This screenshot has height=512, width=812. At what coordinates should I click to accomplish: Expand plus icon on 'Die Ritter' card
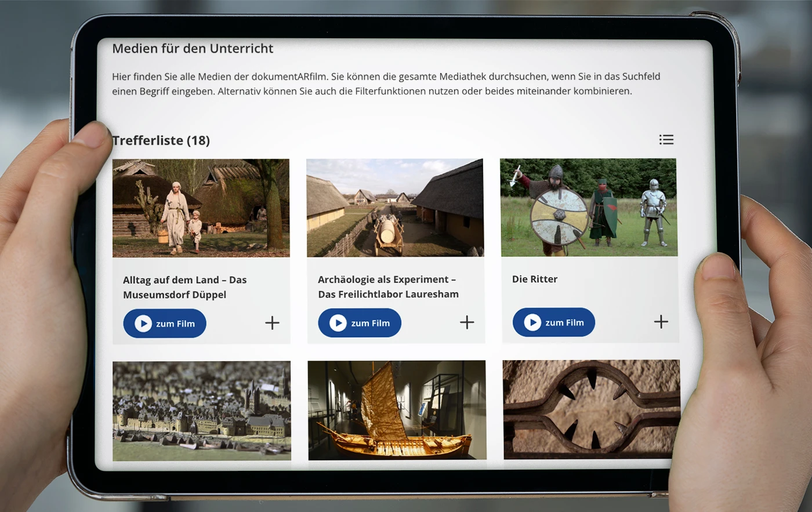(661, 322)
